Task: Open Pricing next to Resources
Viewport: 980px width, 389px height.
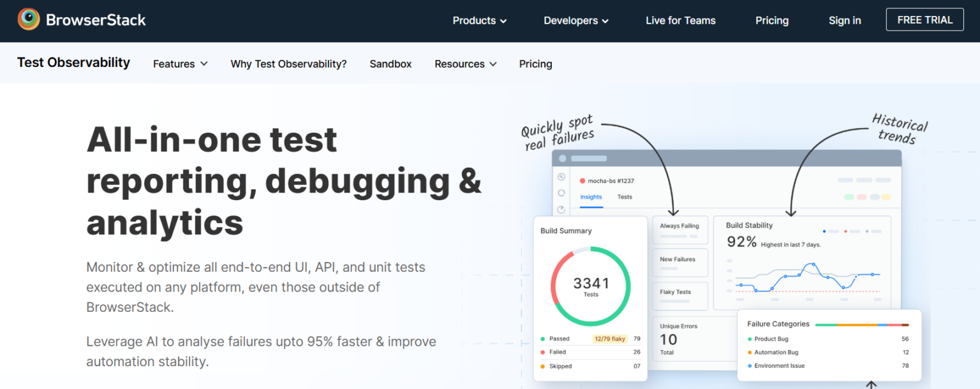Action: pyautogui.click(x=535, y=64)
